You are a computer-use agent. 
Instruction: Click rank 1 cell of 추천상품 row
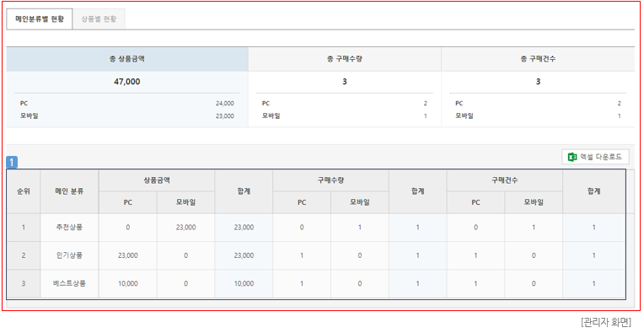tap(24, 227)
